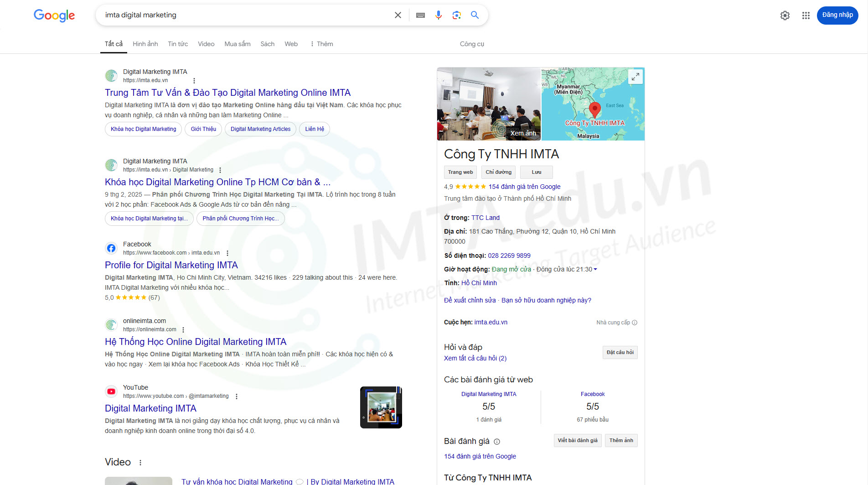The height and width of the screenshot is (485, 868).
Task: Click IMTA favicon of first result
Action: click(111, 76)
